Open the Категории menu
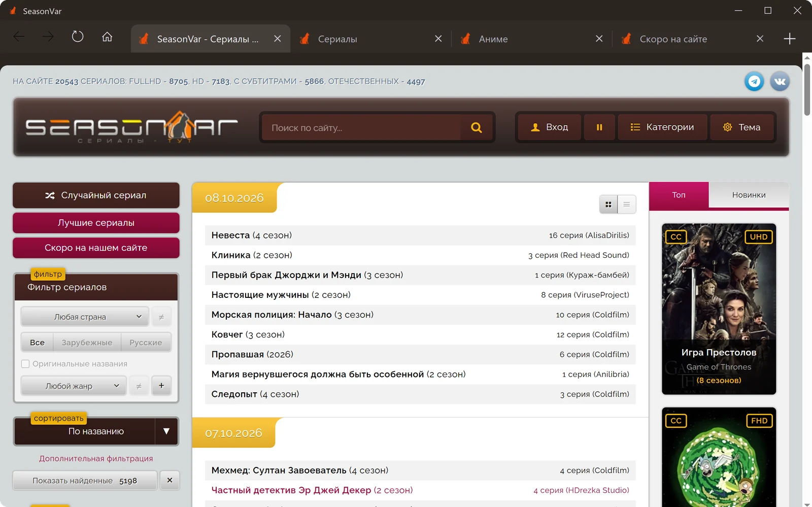This screenshot has width=812, height=507. [662, 127]
